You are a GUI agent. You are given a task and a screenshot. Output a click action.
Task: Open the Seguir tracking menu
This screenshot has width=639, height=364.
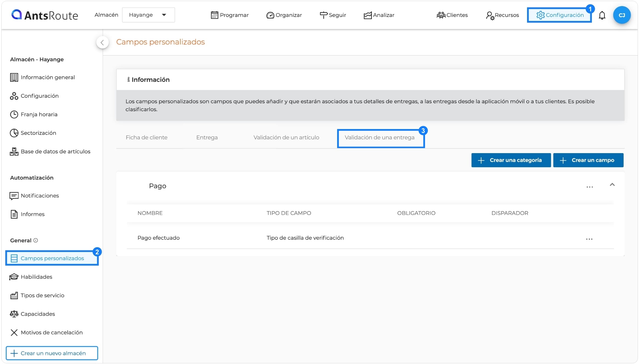tap(333, 15)
